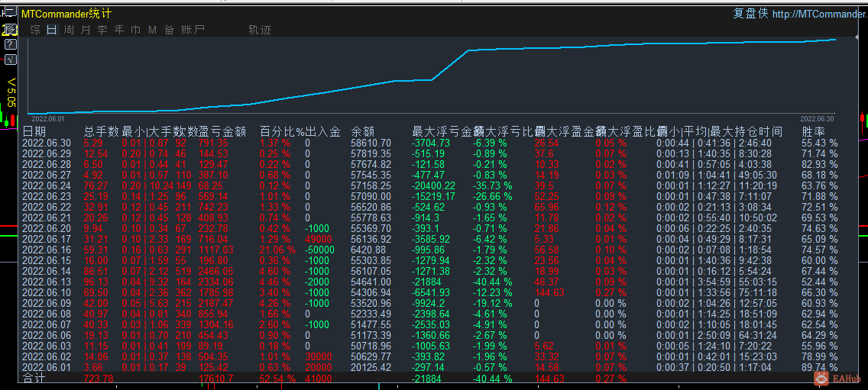This screenshot has height=390, width=868.
Task: Click the 合计 totals row label
Action: [x=34, y=379]
